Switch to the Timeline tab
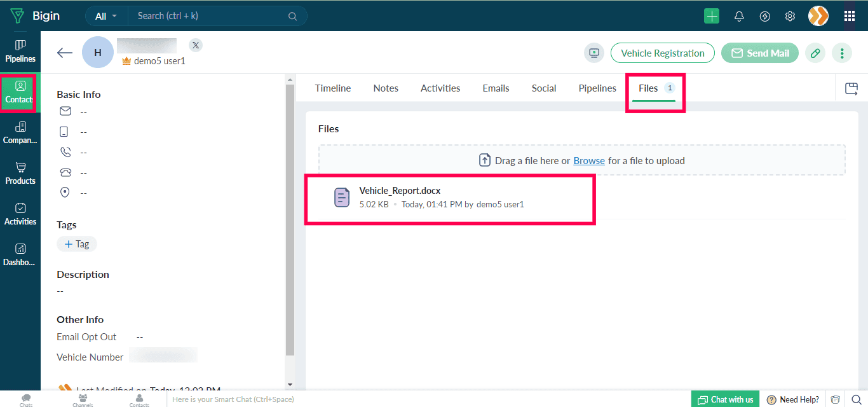This screenshot has height=407, width=868. (x=333, y=88)
